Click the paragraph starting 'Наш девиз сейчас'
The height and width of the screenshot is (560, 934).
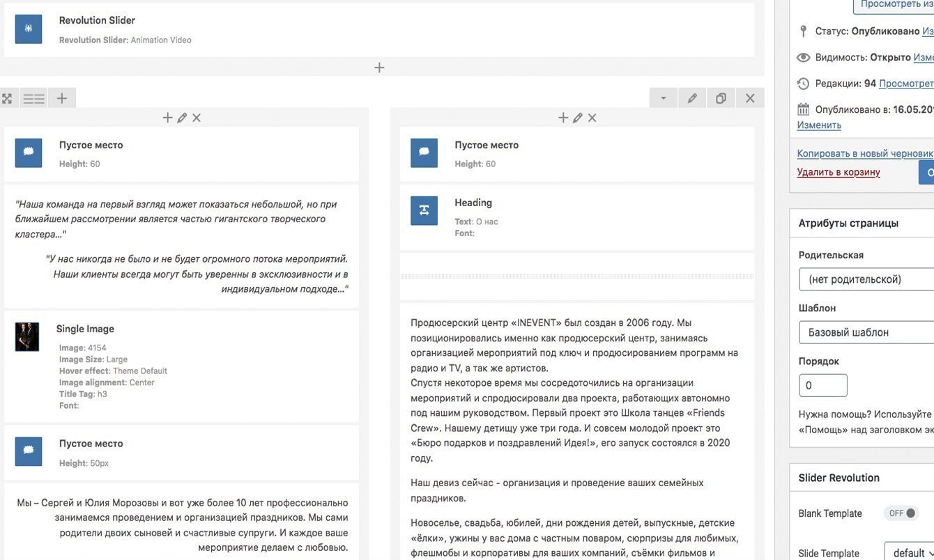pyautogui.click(x=558, y=490)
